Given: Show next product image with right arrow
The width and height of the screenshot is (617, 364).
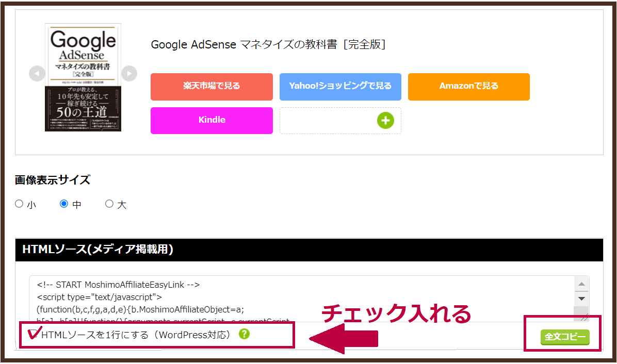Looking at the screenshot, I should (129, 74).
